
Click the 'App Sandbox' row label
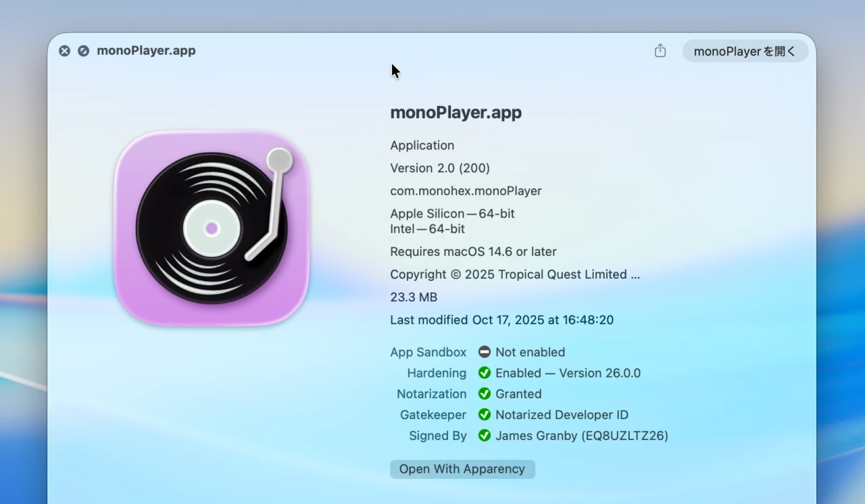[x=428, y=352]
